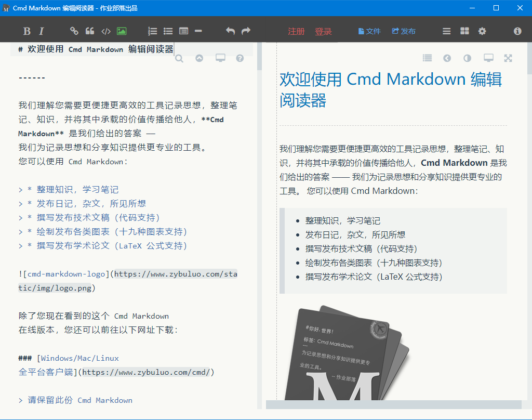Click editor line 请保留此份 Cmd Markdown
The image size is (532, 420).
pyautogui.click(x=75, y=400)
